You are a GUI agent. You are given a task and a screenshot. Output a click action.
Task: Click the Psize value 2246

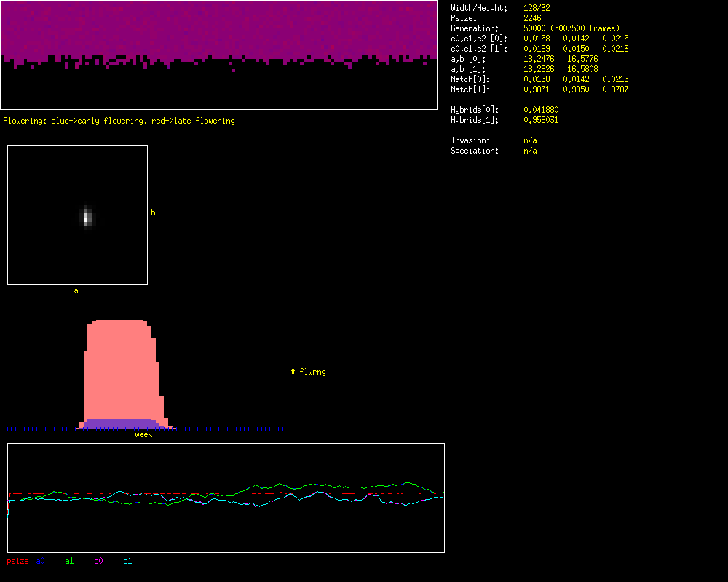tap(533, 18)
